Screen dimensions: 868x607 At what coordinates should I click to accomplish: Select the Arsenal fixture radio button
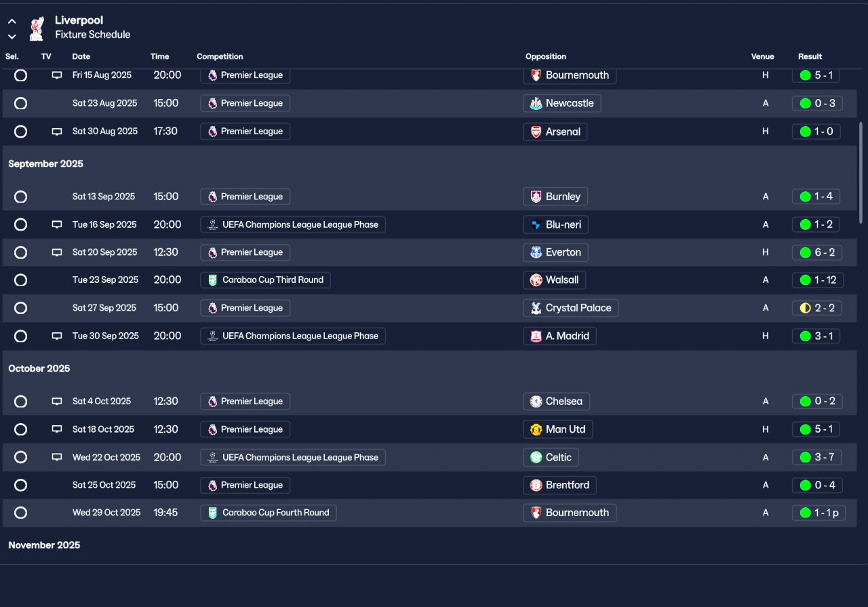point(21,132)
